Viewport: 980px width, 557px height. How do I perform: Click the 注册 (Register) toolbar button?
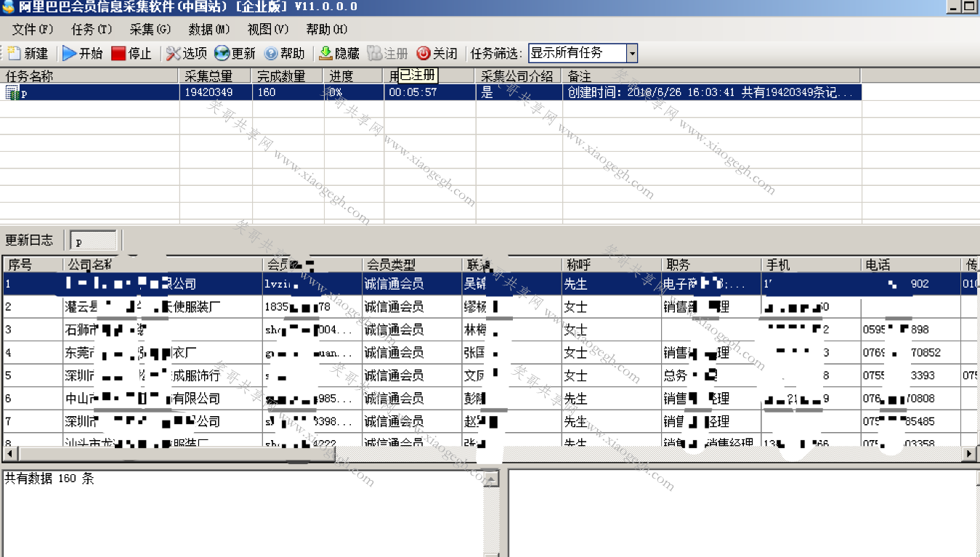(x=388, y=53)
